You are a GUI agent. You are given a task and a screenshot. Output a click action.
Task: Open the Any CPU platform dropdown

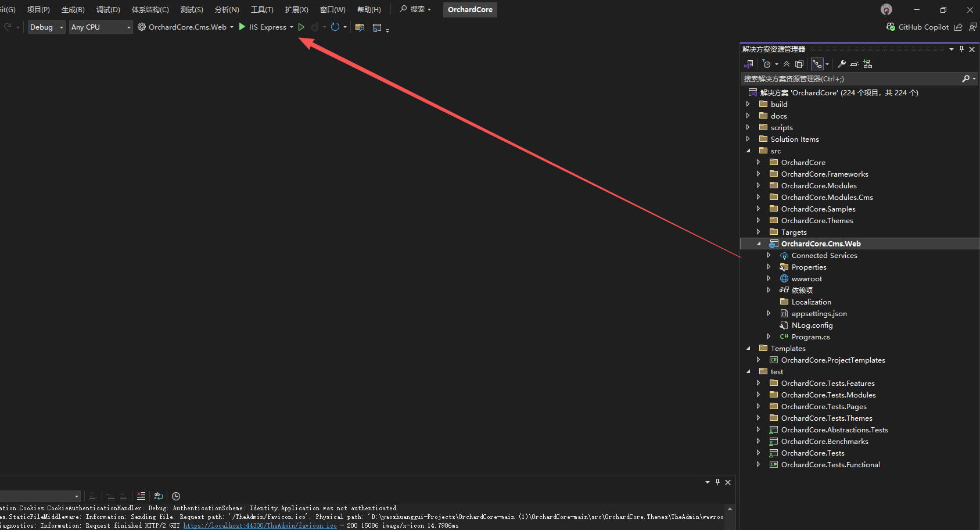click(x=101, y=27)
